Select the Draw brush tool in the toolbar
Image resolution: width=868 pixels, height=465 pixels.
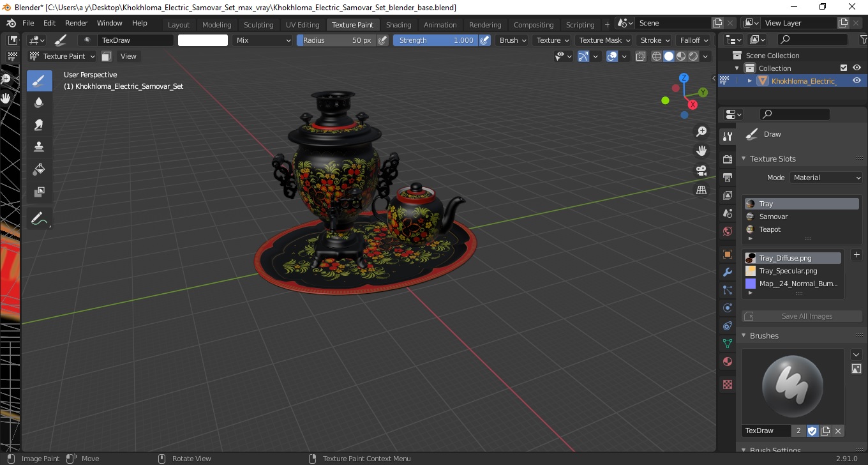(x=39, y=80)
